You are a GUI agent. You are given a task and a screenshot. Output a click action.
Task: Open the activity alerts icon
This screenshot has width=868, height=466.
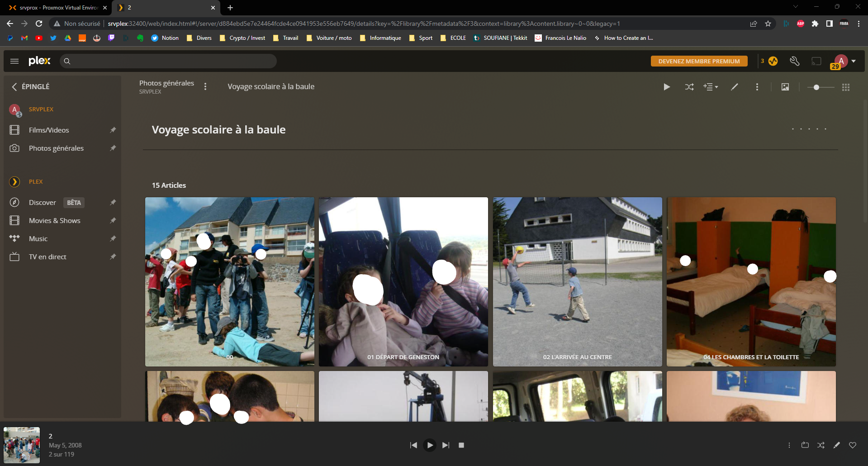coord(773,61)
